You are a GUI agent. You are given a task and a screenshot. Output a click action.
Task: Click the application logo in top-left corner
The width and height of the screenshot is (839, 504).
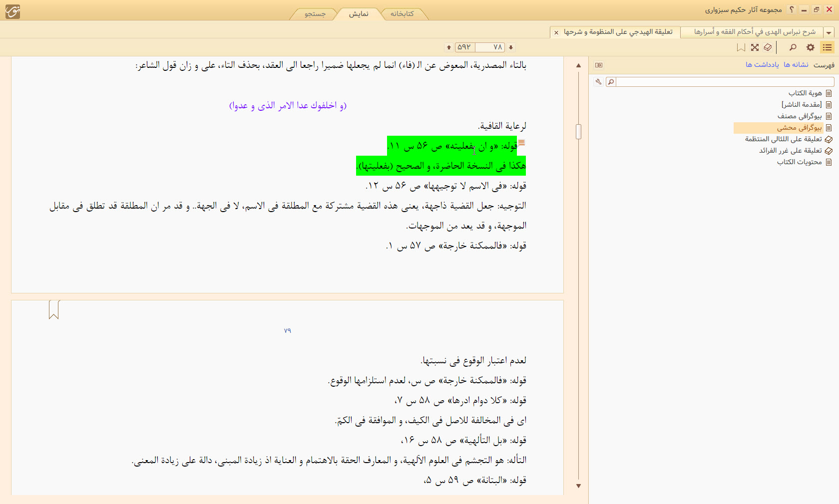(x=12, y=11)
